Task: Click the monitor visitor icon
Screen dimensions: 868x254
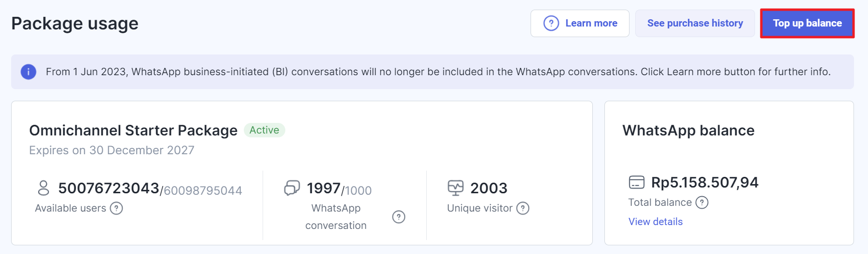Action: (x=455, y=188)
